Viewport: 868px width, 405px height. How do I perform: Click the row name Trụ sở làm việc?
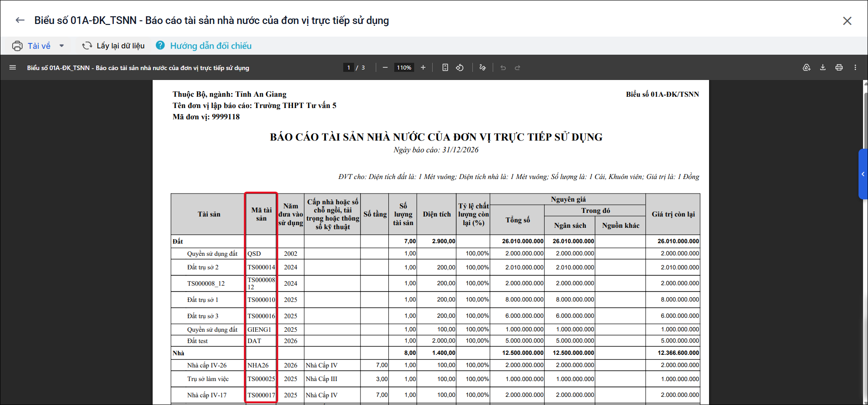click(x=208, y=379)
